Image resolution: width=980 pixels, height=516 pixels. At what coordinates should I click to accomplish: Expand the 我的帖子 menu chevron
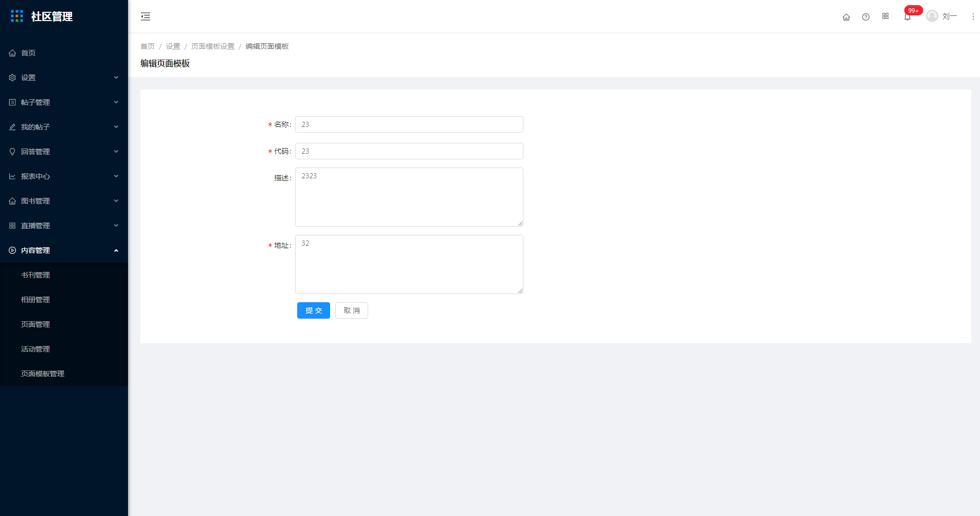point(116,127)
